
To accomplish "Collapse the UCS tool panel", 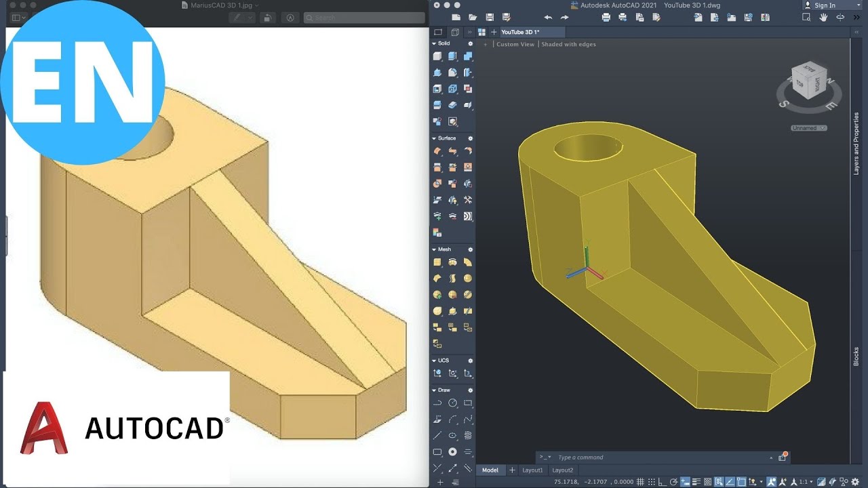I will [434, 361].
